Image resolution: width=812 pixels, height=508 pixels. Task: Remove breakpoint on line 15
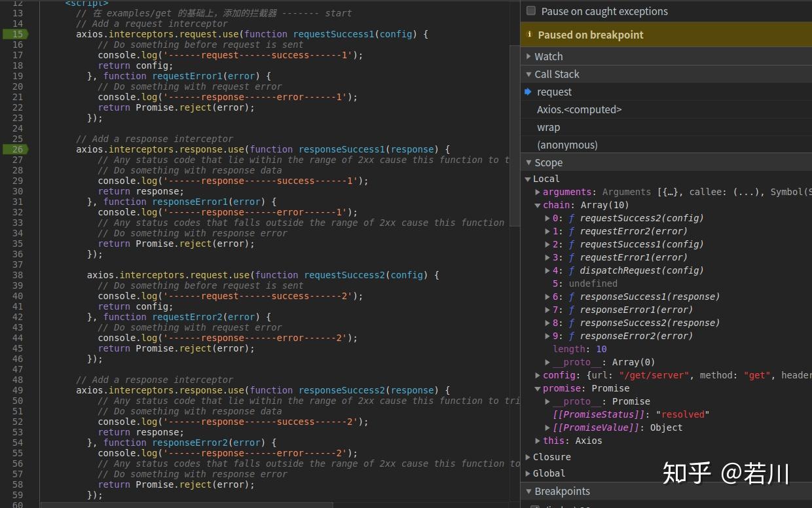[x=16, y=34]
